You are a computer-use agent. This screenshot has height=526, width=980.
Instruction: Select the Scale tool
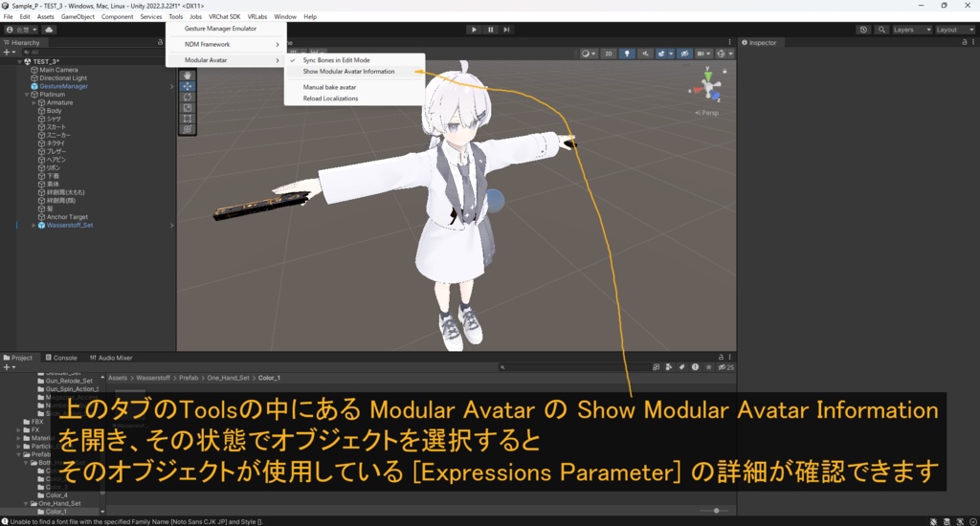[187, 107]
